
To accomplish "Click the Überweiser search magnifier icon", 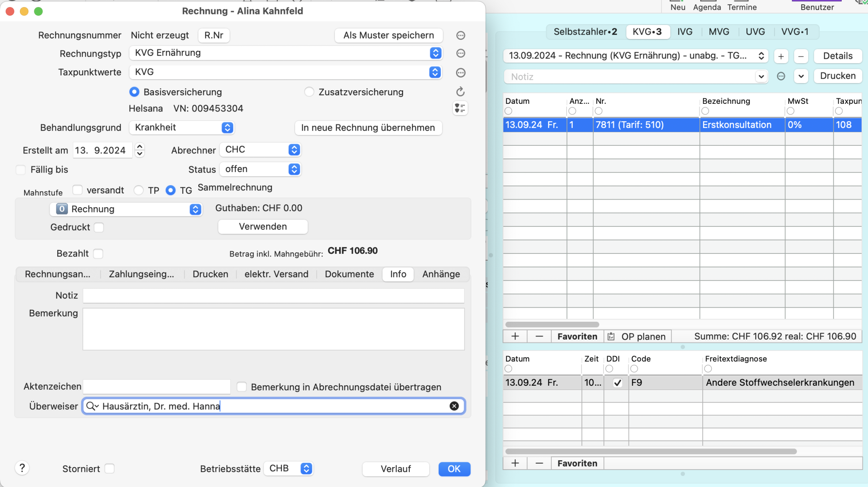I will pyautogui.click(x=92, y=406).
